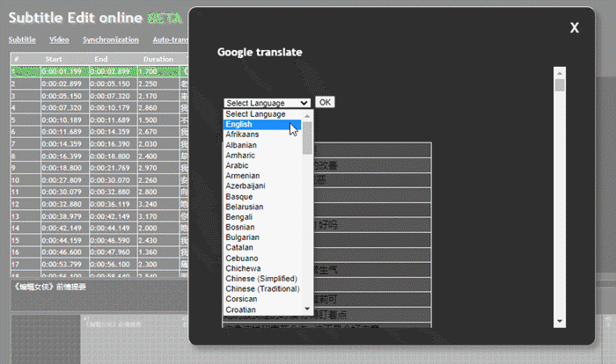The image size is (616, 364).
Task: Select Azerbaijani from the language list
Action: point(263,186)
